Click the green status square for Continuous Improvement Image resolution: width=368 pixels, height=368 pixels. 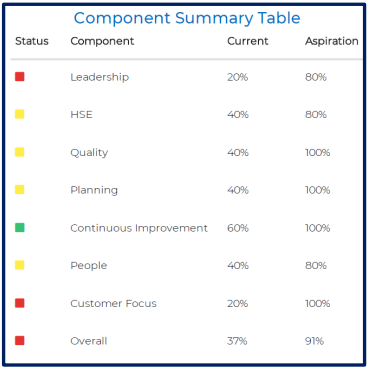pos(20,228)
